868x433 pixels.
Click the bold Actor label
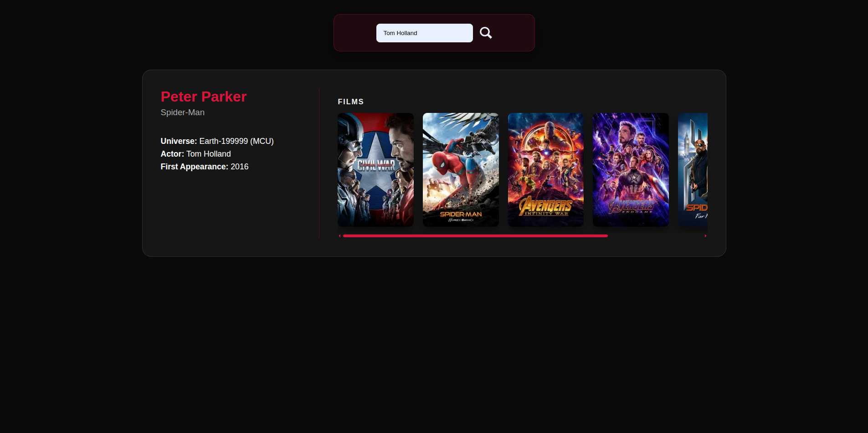point(172,154)
